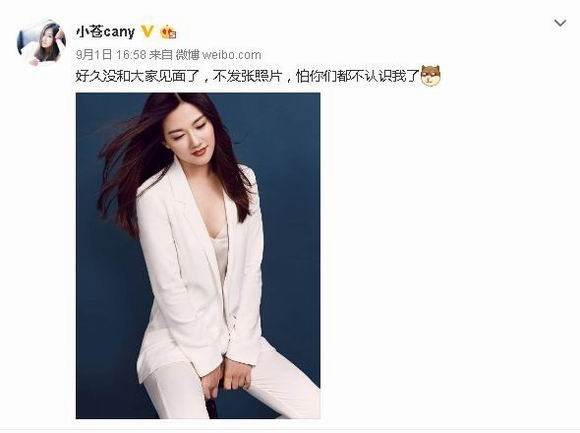The width and height of the screenshot is (580, 433).
Task: Click the yellow V verified badge
Action: click(148, 32)
